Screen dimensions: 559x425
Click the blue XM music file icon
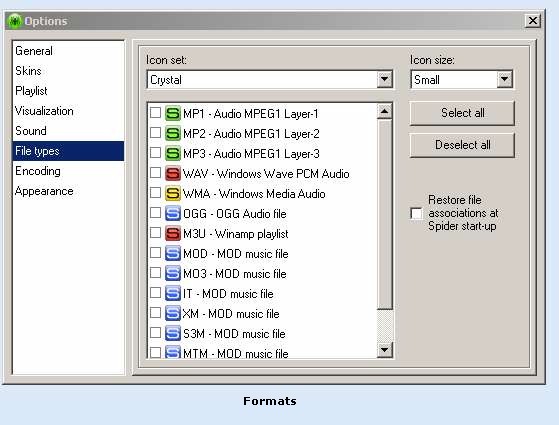coord(173,313)
